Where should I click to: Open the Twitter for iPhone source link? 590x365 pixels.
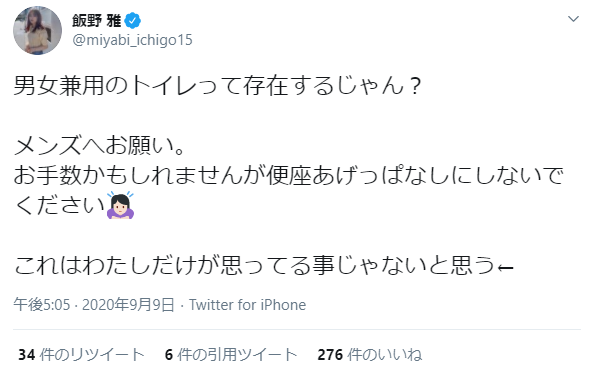[x=247, y=304]
